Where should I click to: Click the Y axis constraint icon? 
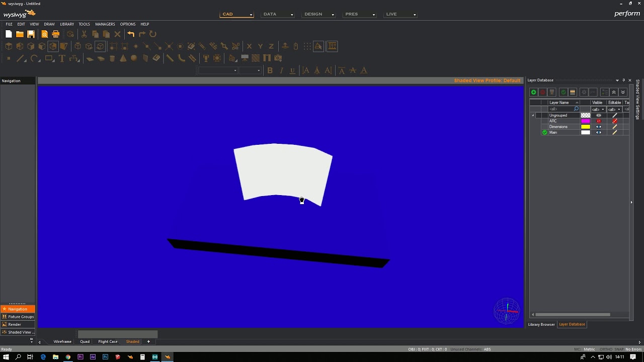point(260,46)
